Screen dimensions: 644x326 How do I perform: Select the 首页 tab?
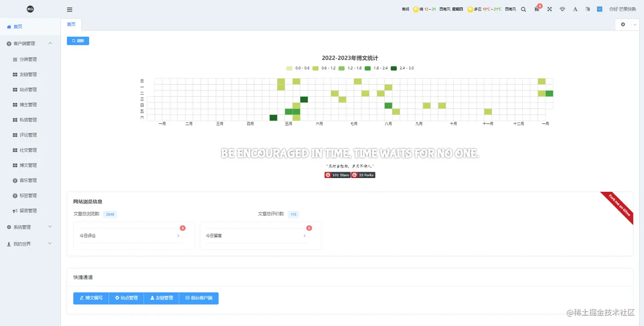pos(71,24)
